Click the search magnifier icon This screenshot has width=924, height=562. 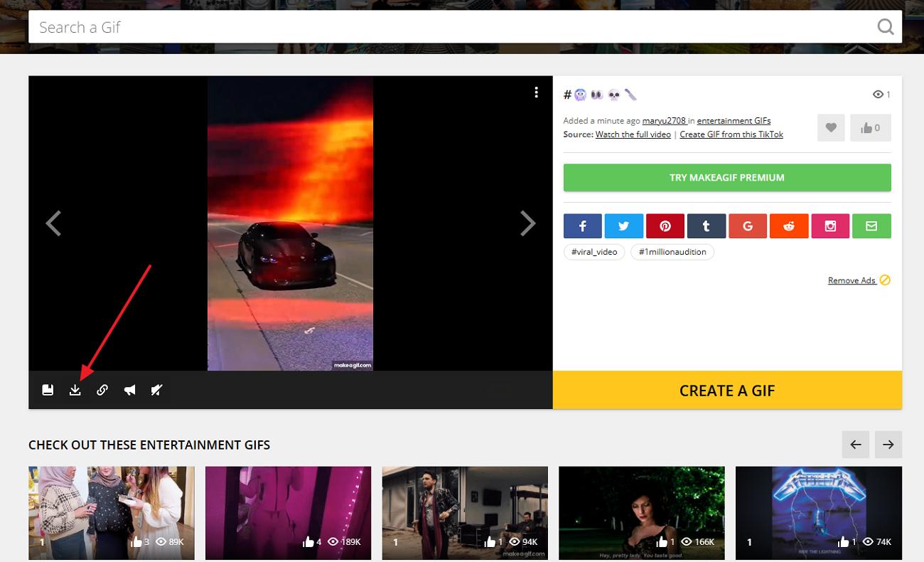pyautogui.click(x=885, y=27)
